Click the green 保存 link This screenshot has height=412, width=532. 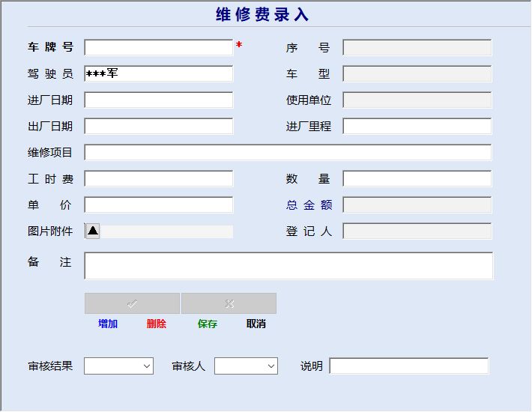tap(208, 324)
